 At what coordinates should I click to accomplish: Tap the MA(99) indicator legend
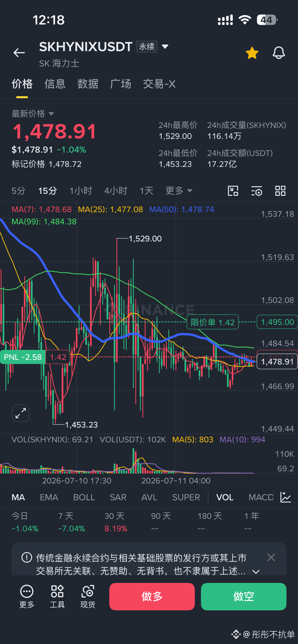pos(44,222)
